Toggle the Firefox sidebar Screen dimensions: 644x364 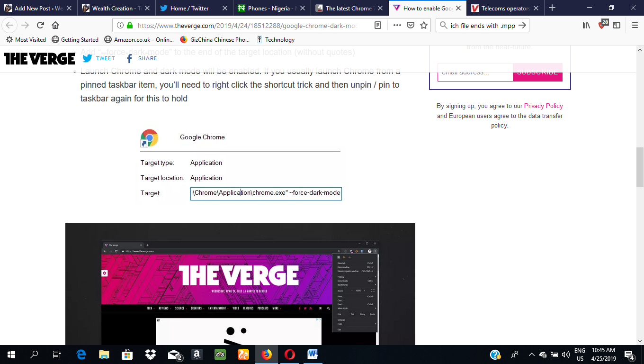pyautogui.click(x=617, y=26)
